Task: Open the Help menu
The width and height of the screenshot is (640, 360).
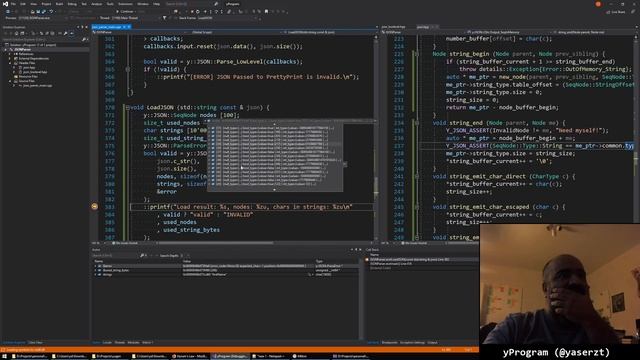Action: click(156, 4)
